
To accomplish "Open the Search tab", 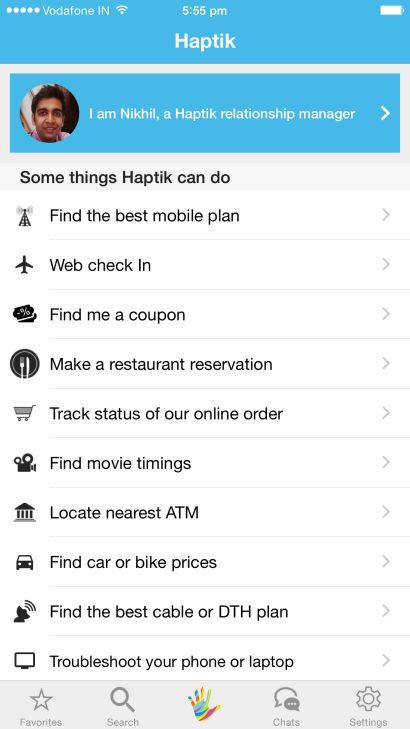I will pos(123,708).
